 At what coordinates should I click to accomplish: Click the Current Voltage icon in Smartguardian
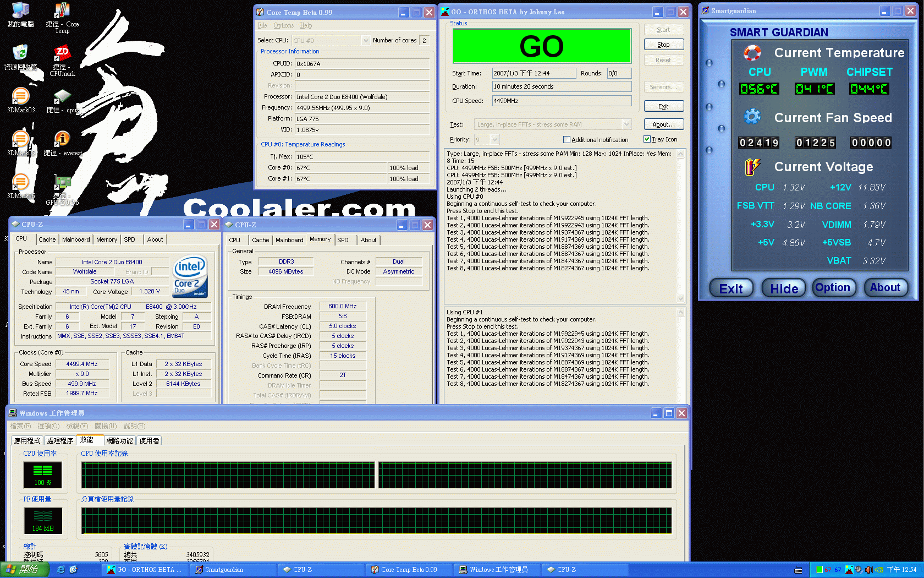coord(752,166)
